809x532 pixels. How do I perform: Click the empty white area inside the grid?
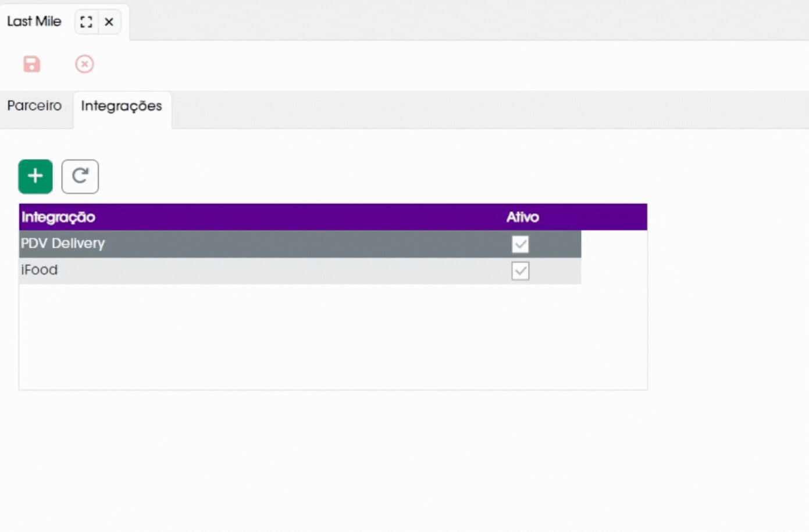[332, 337]
